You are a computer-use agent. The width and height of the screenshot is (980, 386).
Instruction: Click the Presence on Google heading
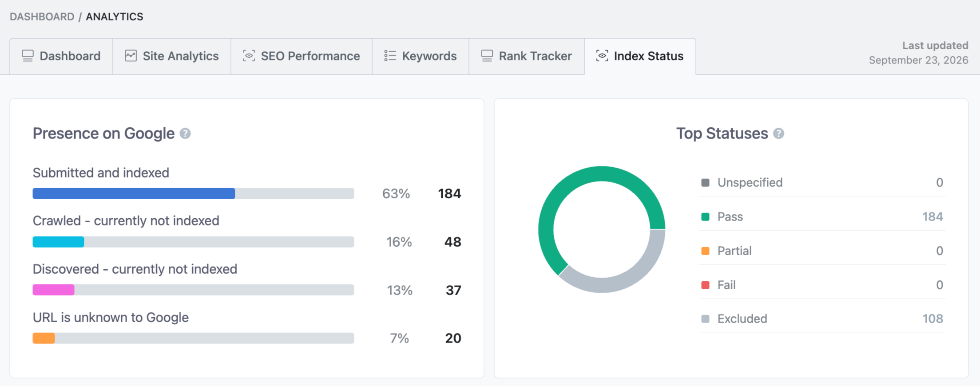tap(103, 134)
